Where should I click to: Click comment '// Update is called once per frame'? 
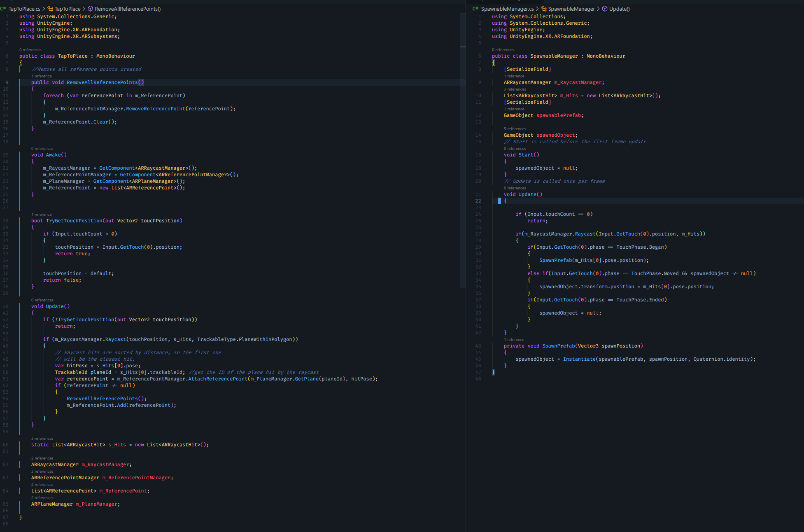click(555, 181)
